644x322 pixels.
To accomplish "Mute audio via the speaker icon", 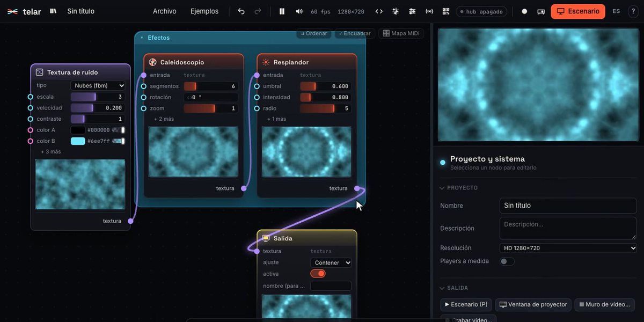I will tap(299, 11).
